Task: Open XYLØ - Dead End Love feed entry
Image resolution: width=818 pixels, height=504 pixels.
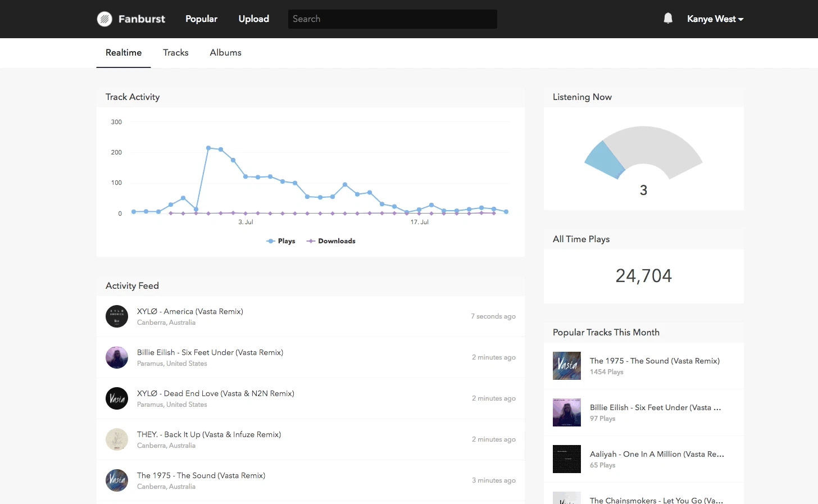Action: pos(216,393)
